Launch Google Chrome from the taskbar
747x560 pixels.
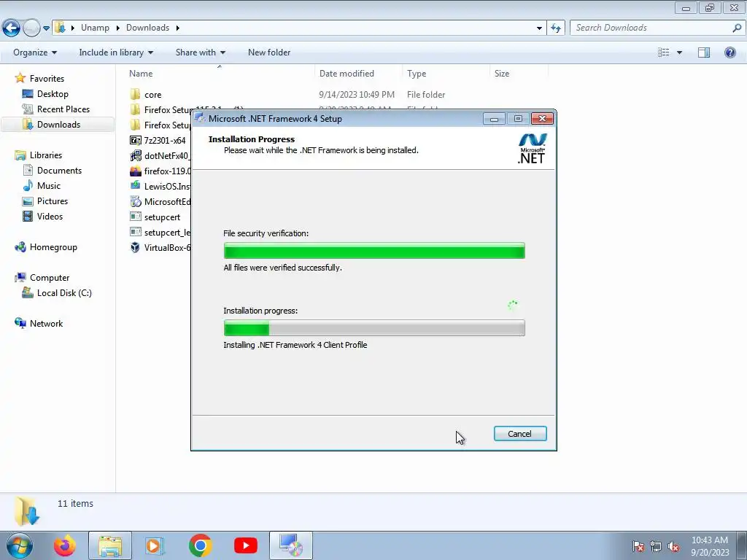coord(200,545)
